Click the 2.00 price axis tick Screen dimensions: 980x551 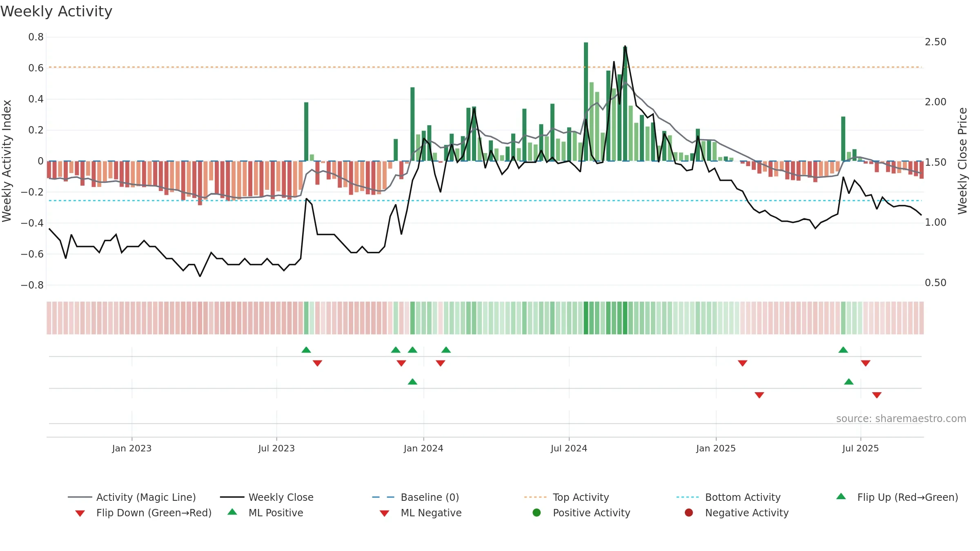[x=935, y=102]
